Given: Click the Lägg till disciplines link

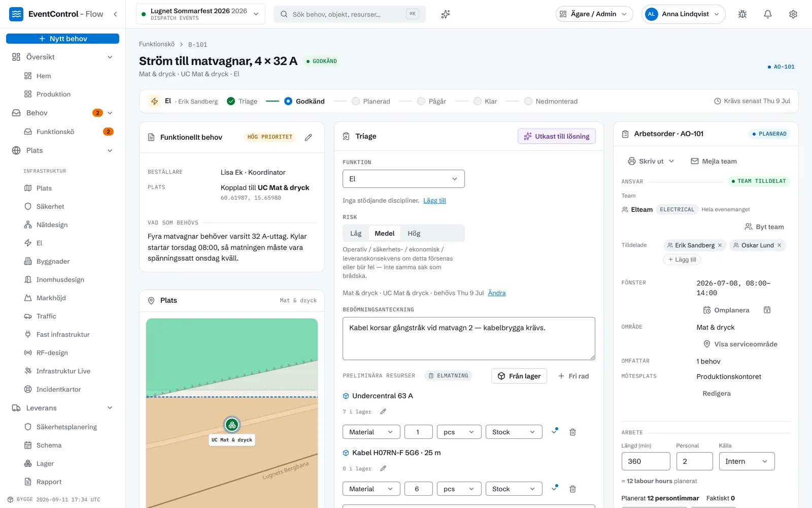Looking at the screenshot, I should click(435, 201).
